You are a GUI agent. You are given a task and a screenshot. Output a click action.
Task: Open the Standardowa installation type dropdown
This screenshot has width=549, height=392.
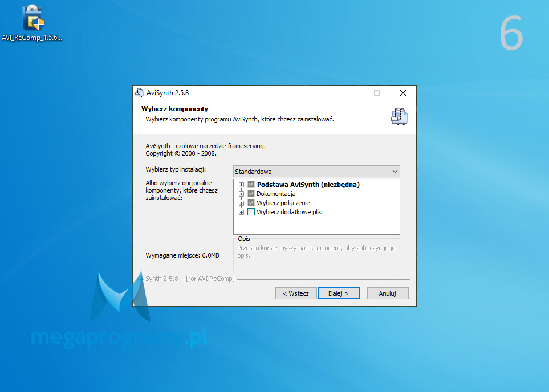(x=316, y=171)
